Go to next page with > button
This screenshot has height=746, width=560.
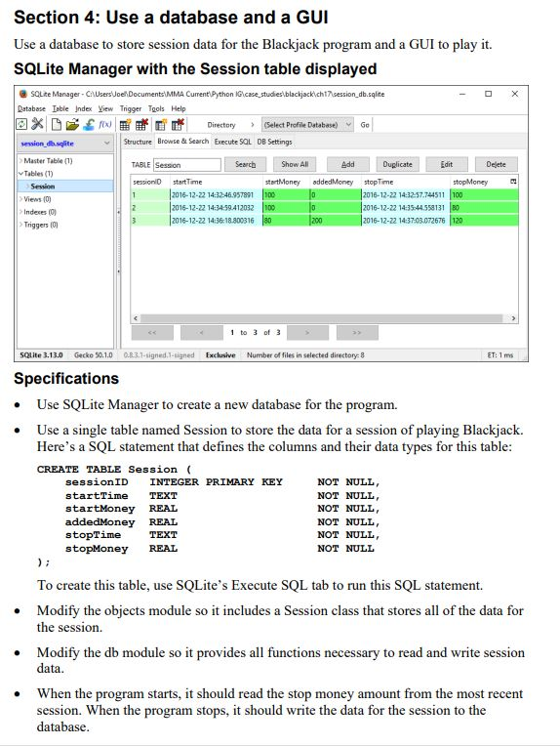(x=307, y=333)
